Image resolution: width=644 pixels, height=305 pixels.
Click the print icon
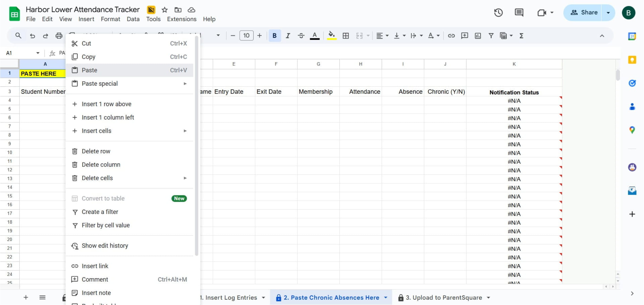(59, 36)
